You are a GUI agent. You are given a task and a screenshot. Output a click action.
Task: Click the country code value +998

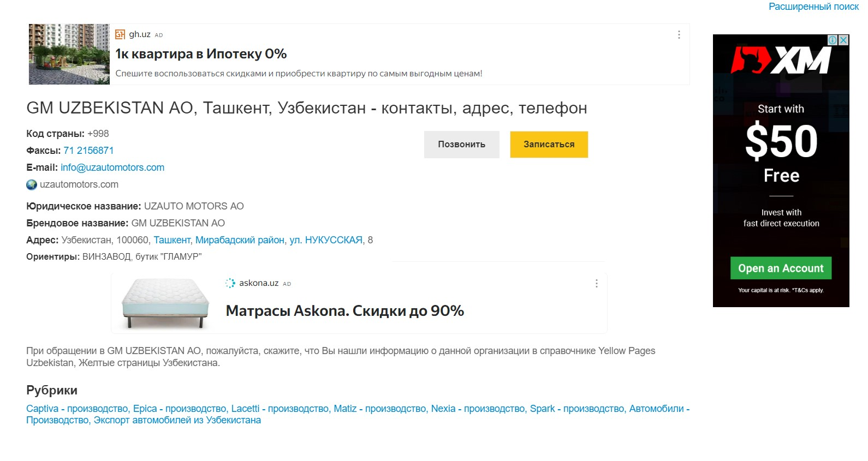pyautogui.click(x=98, y=134)
